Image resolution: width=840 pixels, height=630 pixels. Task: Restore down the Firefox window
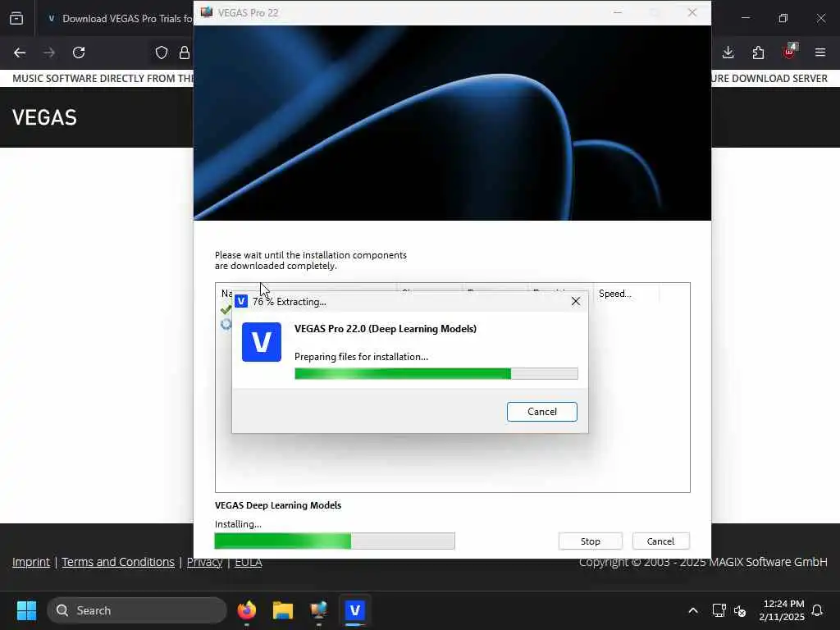click(783, 18)
